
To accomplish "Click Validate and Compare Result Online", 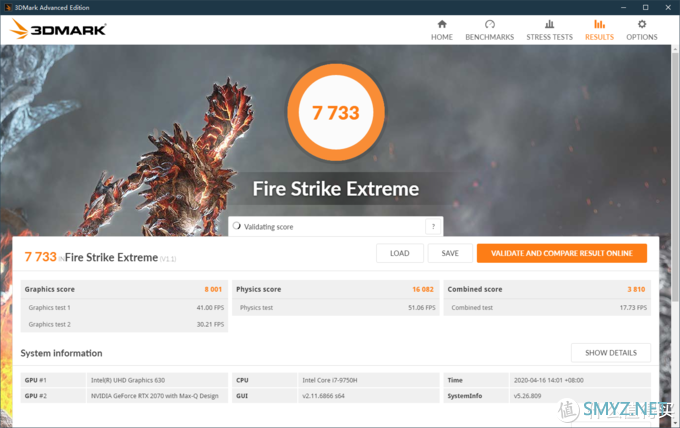I will click(561, 253).
